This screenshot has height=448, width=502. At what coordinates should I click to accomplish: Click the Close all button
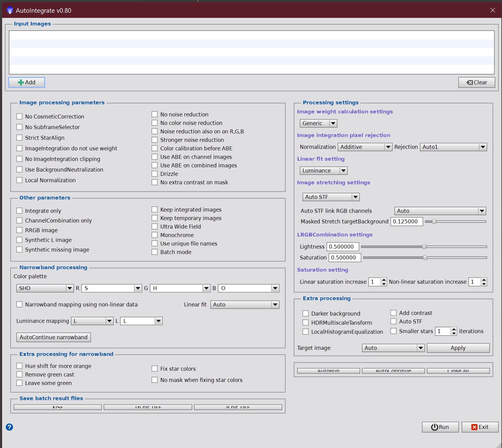pos(458,371)
